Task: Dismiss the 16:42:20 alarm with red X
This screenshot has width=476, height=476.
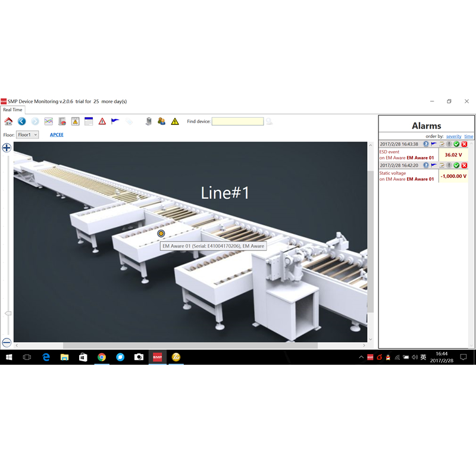Action: point(464,165)
